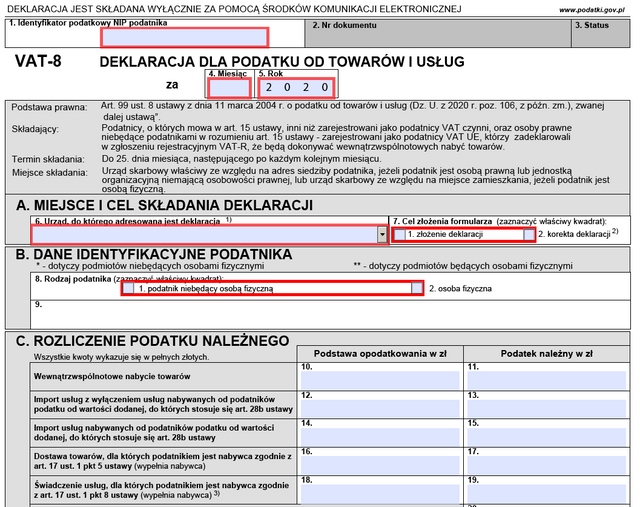Click the empty field 9 area
The width and height of the screenshot is (640, 507).
point(330,315)
